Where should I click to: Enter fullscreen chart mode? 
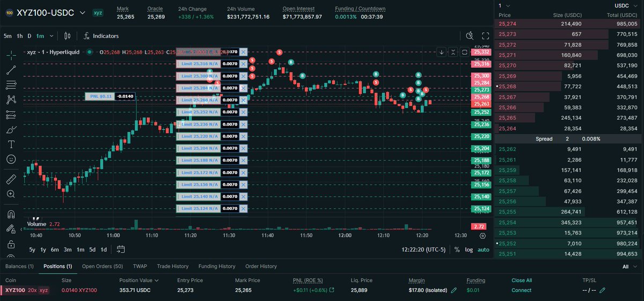[x=486, y=36]
